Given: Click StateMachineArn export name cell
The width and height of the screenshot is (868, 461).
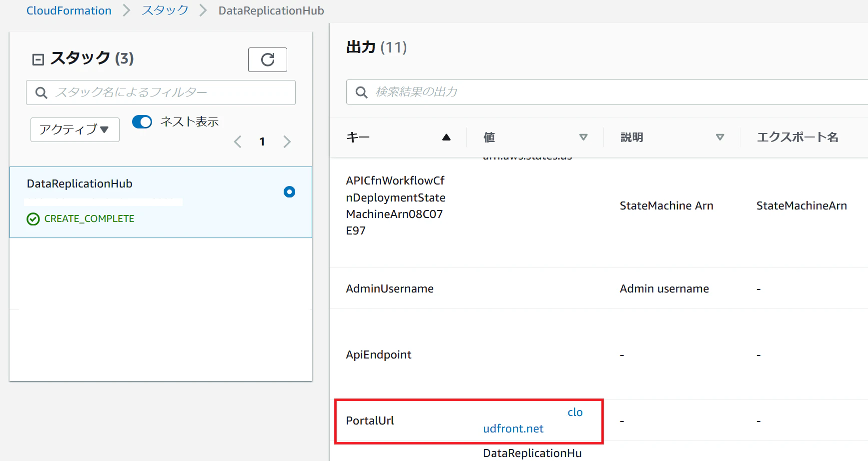Looking at the screenshot, I should (801, 205).
